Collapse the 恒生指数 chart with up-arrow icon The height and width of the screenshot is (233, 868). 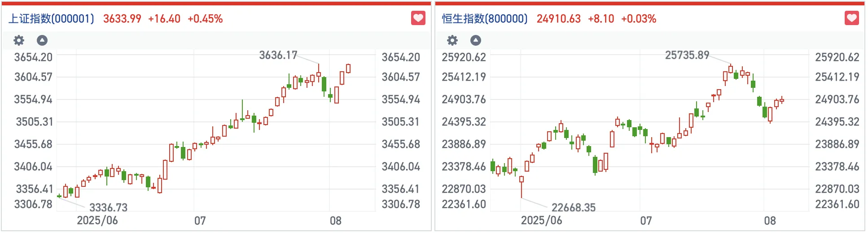tap(475, 40)
